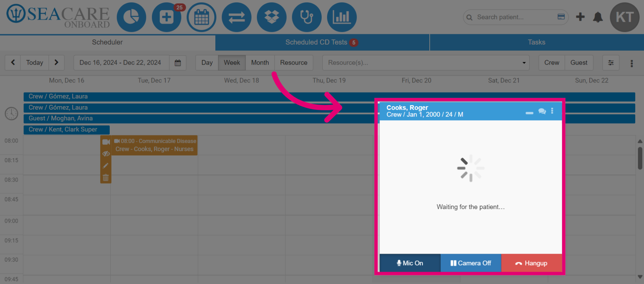This screenshot has height=284, width=644.
Task: Open the calendar scheduler icon in the top bar
Action: [x=202, y=17]
